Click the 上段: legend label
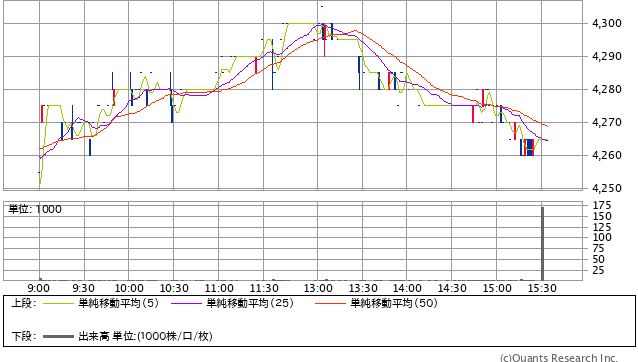Image resolution: width=638 pixels, height=362 pixels. [x=24, y=303]
